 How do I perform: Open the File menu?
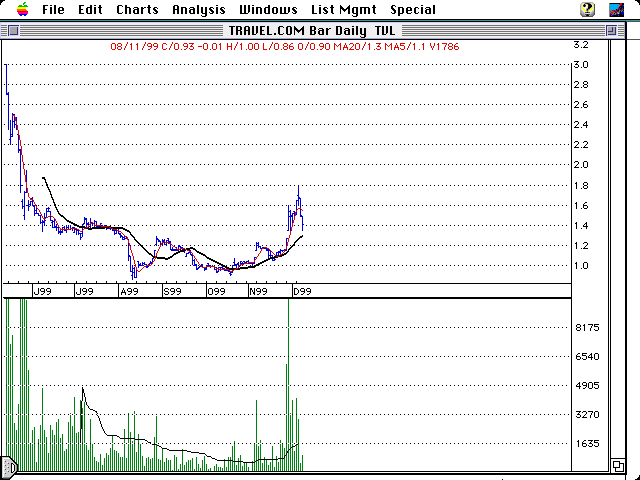click(53, 9)
